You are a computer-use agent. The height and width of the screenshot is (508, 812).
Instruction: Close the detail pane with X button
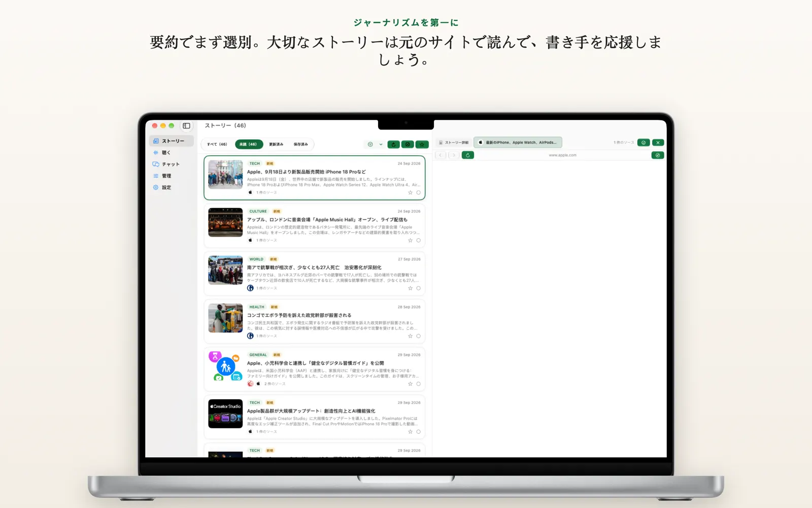click(x=658, y=143)
